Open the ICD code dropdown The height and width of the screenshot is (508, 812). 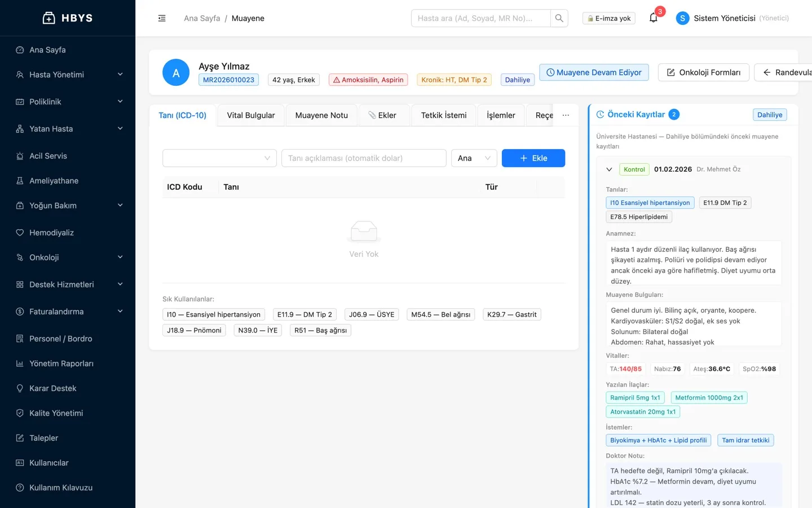point(219,158)
